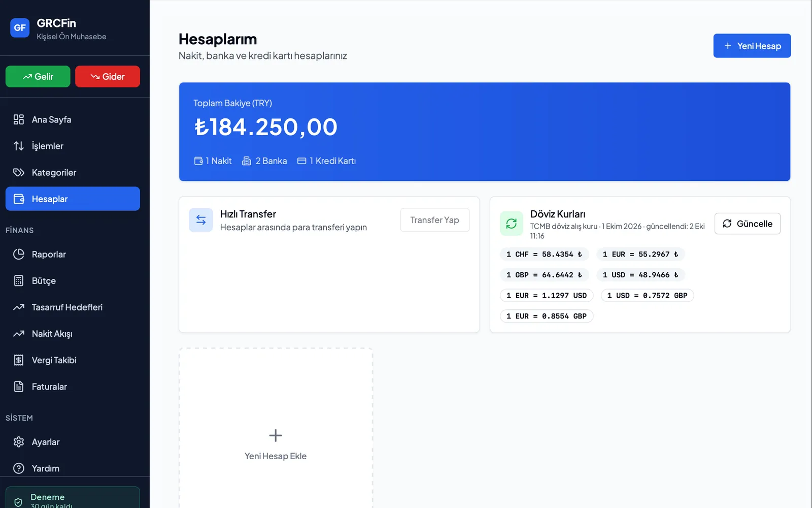
Task: Click the GF logo icon
Action: click(20, 28)
